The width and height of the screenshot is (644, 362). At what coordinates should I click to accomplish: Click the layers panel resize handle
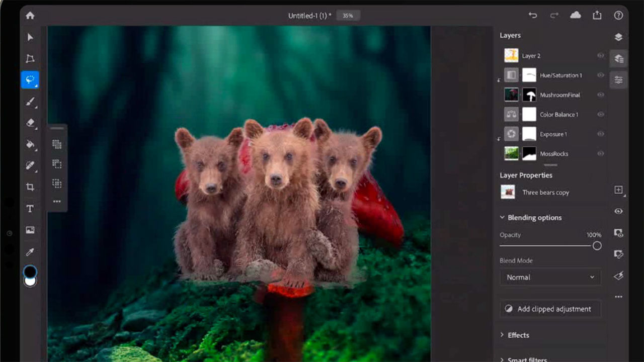click(550, 165)
